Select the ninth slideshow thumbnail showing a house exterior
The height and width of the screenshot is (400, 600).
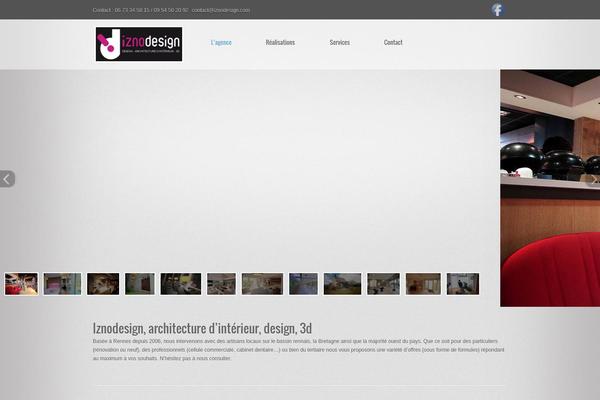[x=342, y=284]
